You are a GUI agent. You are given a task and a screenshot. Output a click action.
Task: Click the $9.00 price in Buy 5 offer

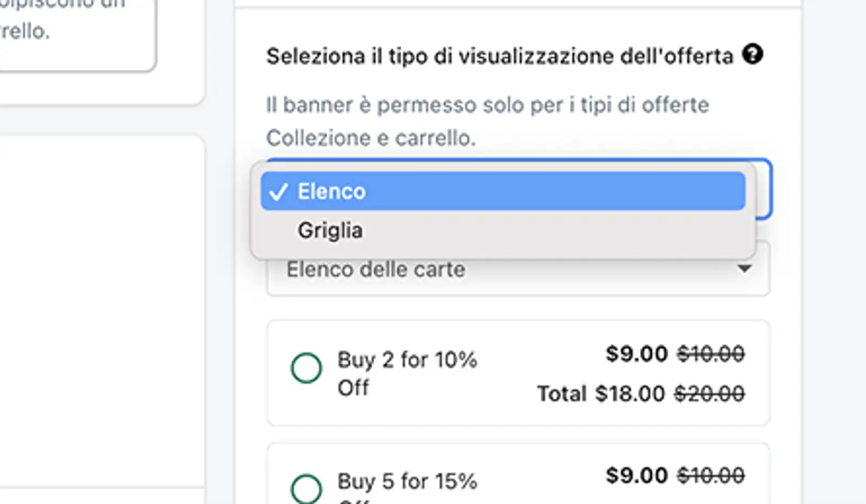[x=637, y=475]
